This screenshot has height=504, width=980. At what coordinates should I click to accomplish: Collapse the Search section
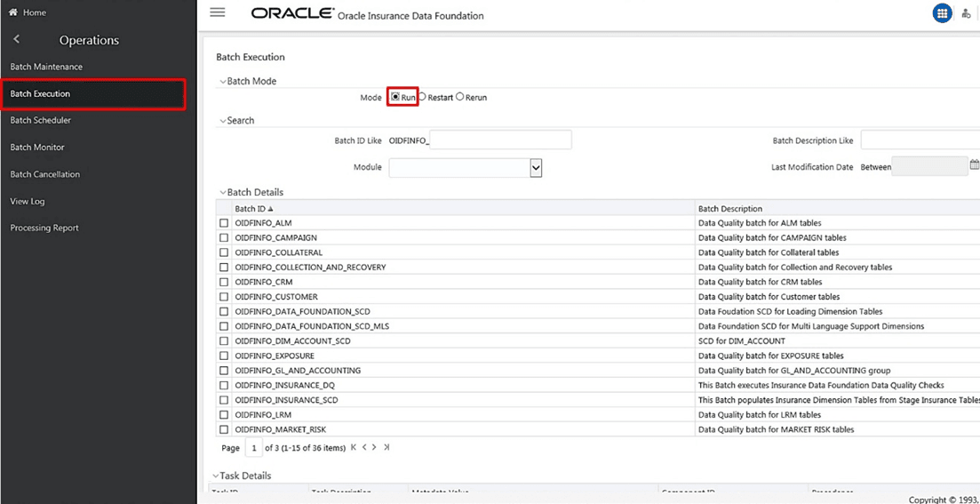[x=222, y=121]
